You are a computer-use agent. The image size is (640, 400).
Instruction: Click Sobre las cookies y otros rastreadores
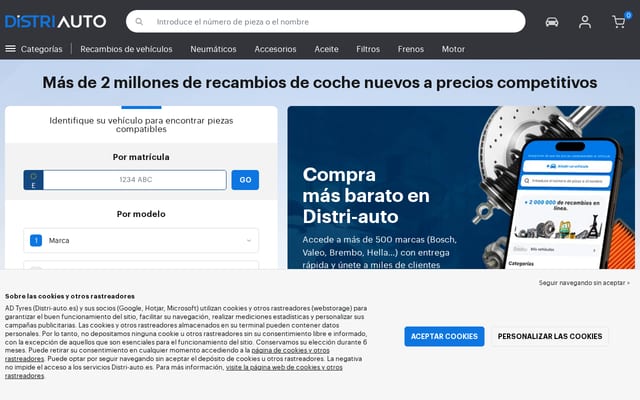[70, 296]
